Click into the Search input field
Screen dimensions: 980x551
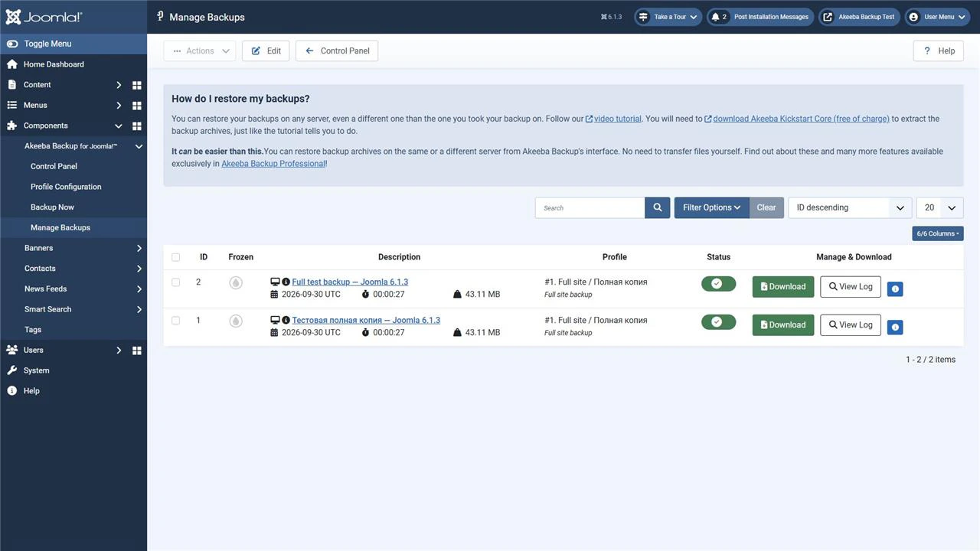coord(590,207)
